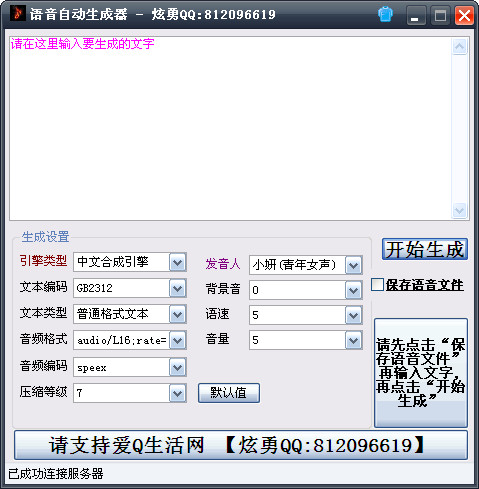Expand the 音频编码 dropdown arrow
The width and height of the screenshot is (479, 489).
[x=177, y=367]
